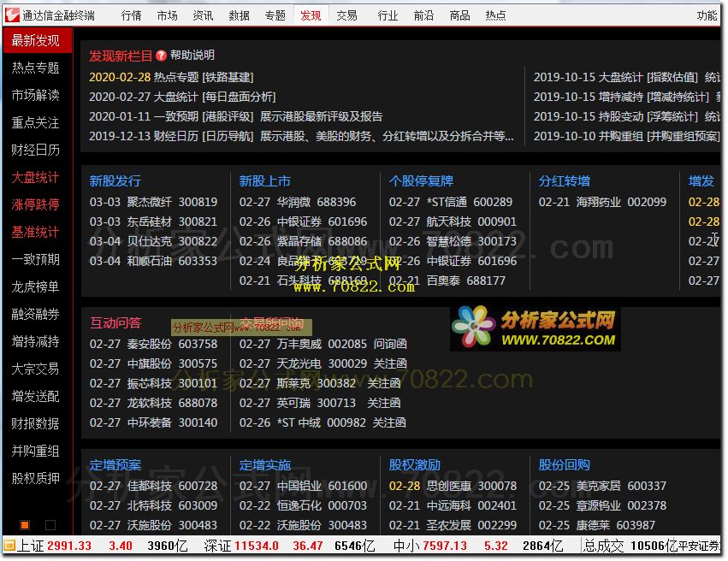Select 融资融券 in the sidebar
This screenshot has height=561, width=728.
click(36, 314)
